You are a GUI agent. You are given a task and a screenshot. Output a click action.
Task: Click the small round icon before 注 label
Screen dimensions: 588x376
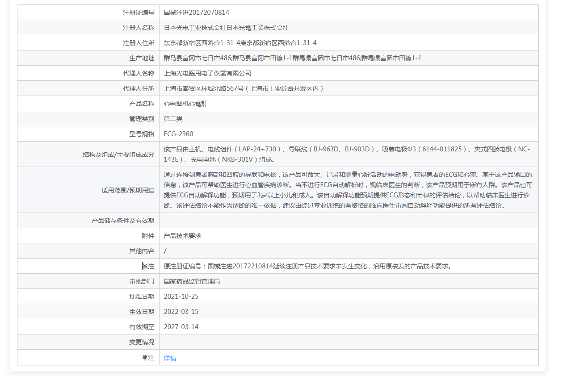[145, 358]
